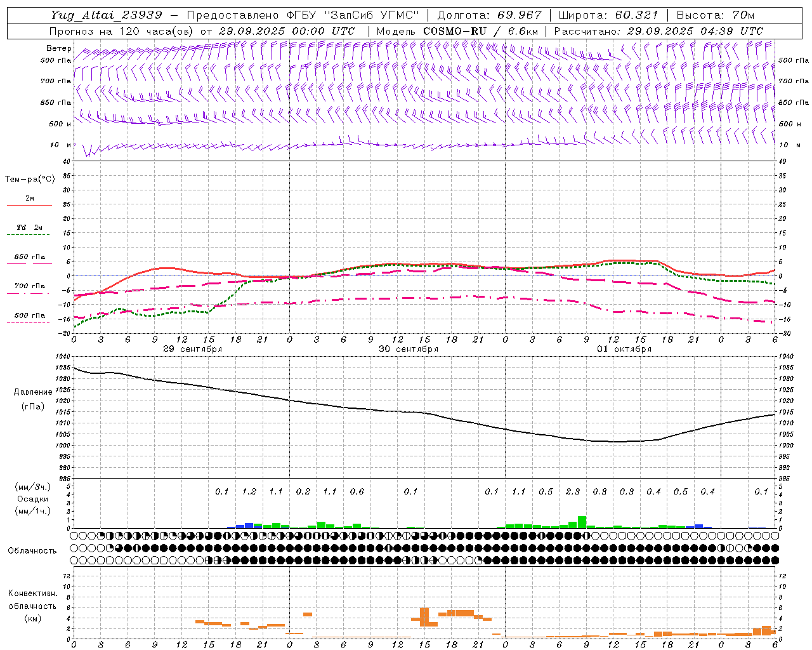Click the red line sample under 2м
Image resolution: width=812 pixels, height=650 pixels.
coord(29,206)
